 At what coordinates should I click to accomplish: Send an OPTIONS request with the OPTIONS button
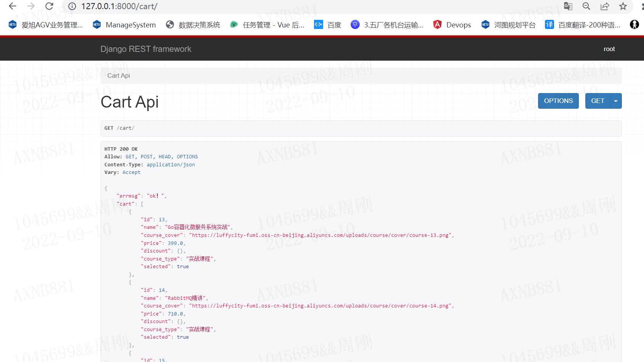tap(558, 101)
